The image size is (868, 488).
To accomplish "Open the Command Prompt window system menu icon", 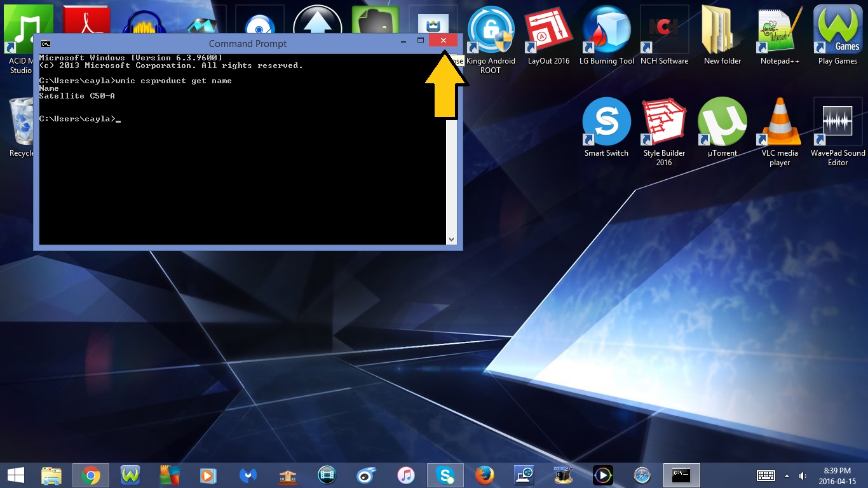I will [x=46, y=44].
